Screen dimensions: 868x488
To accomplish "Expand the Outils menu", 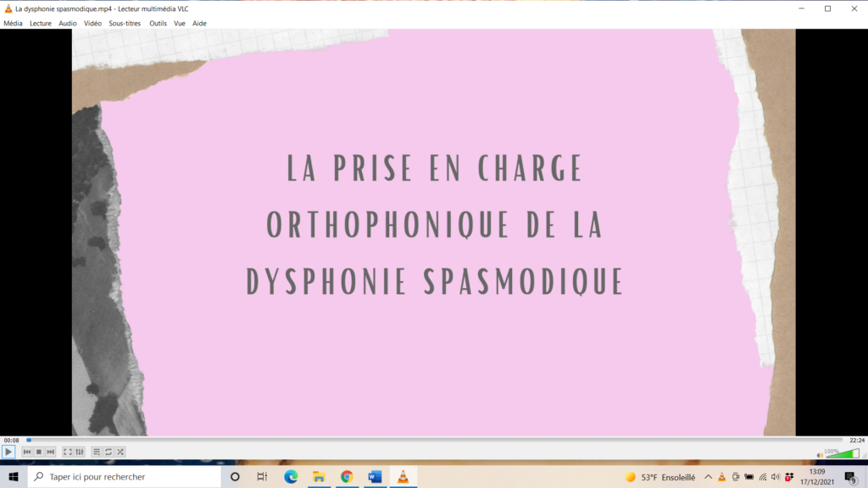I will click(x=158, y=24).
